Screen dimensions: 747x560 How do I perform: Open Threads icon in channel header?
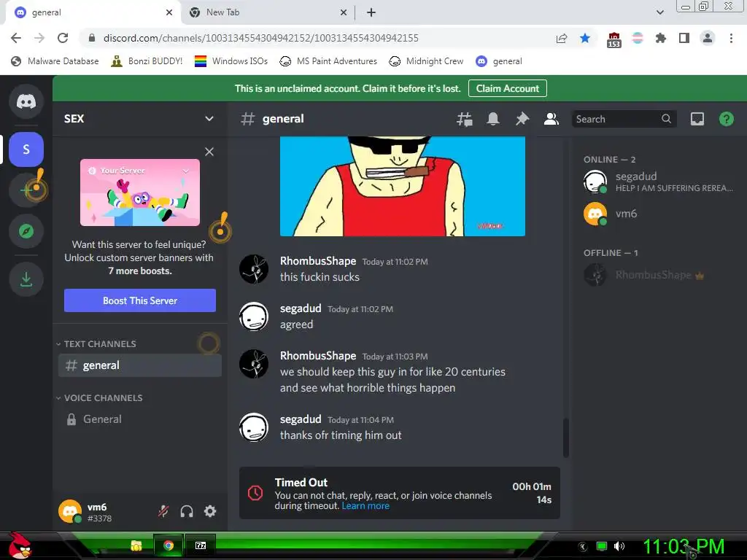[x=464, y=119]
